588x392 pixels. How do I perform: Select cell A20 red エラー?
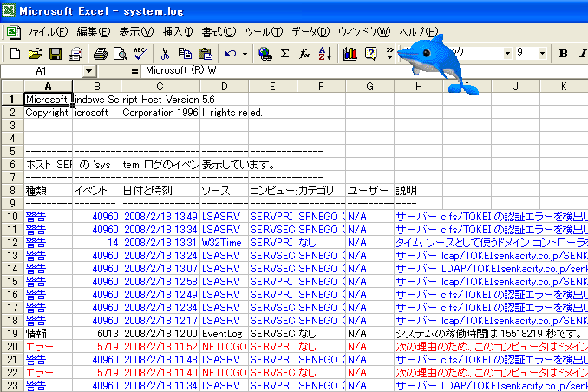tap(48, 347)
